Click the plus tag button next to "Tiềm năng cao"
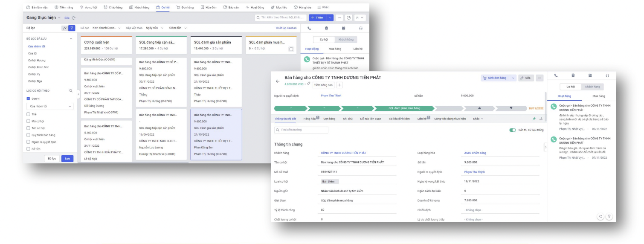Screen dimensions: 644x244 point(339,85)
